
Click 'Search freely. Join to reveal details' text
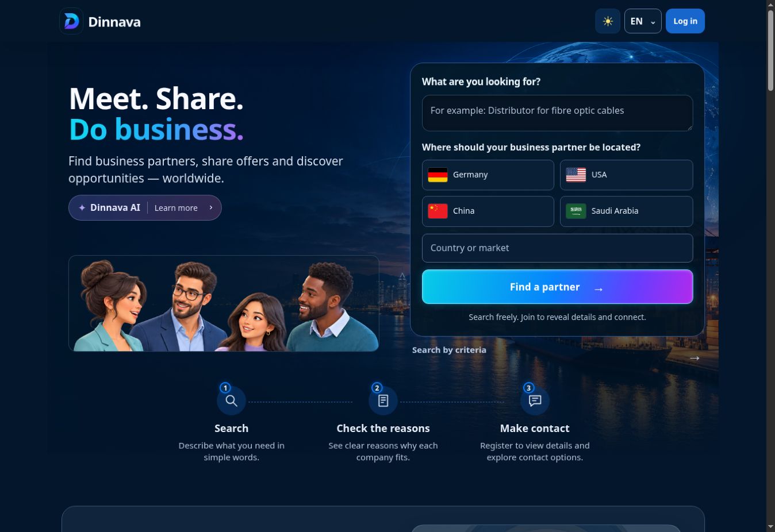click(x=557, y=317)
